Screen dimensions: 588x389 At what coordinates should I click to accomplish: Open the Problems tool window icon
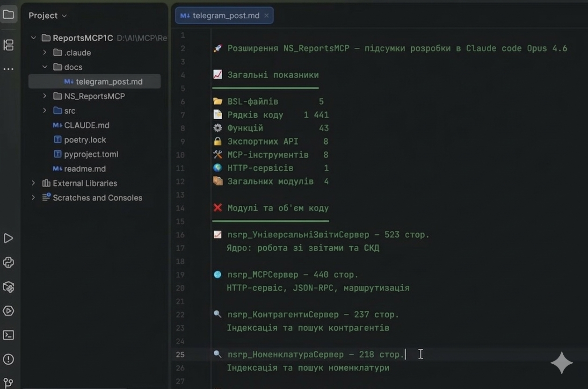(8, 359)
